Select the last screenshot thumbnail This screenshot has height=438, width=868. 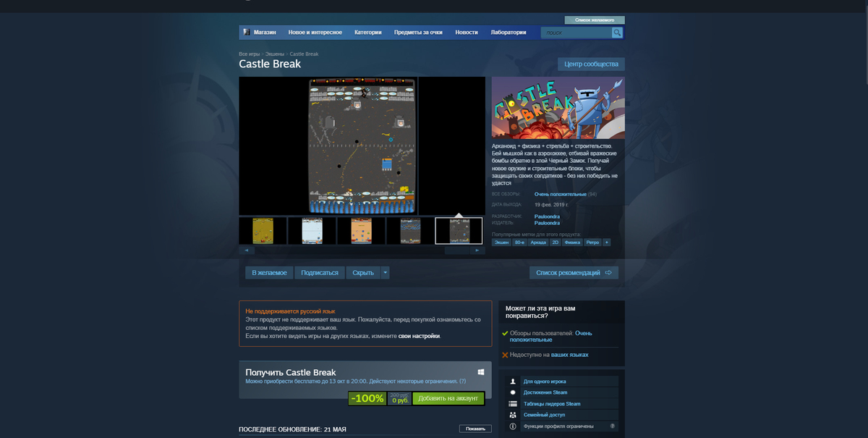click(x=459, y=230)
